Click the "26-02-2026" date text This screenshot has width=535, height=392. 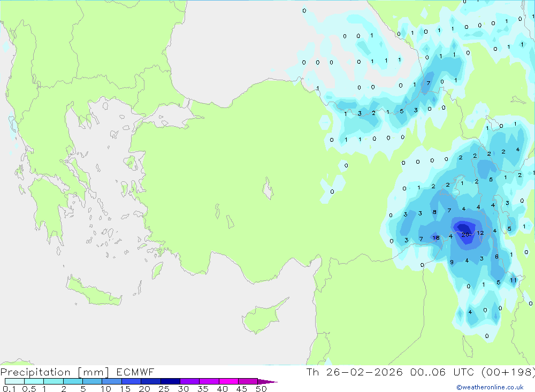coord(364,372)
